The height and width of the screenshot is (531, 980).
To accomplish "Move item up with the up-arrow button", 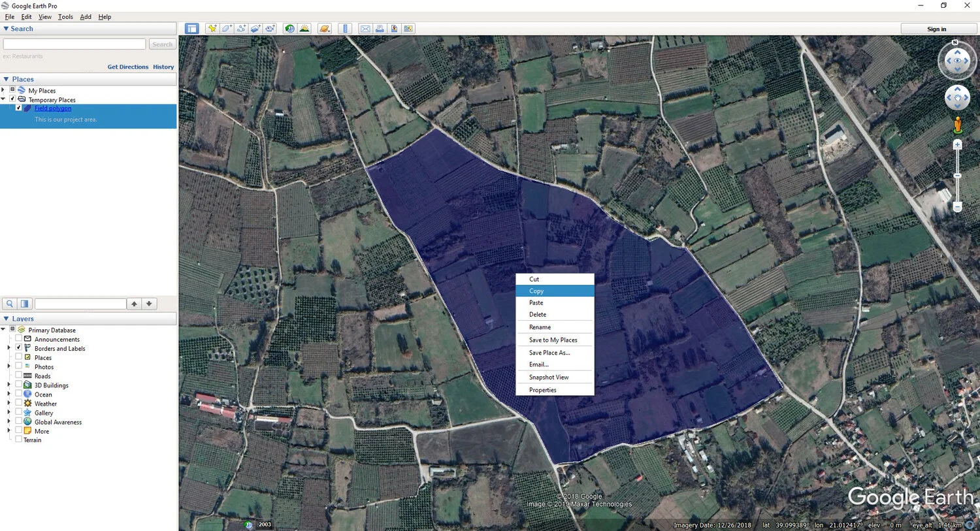I will (x=134, y=304).
